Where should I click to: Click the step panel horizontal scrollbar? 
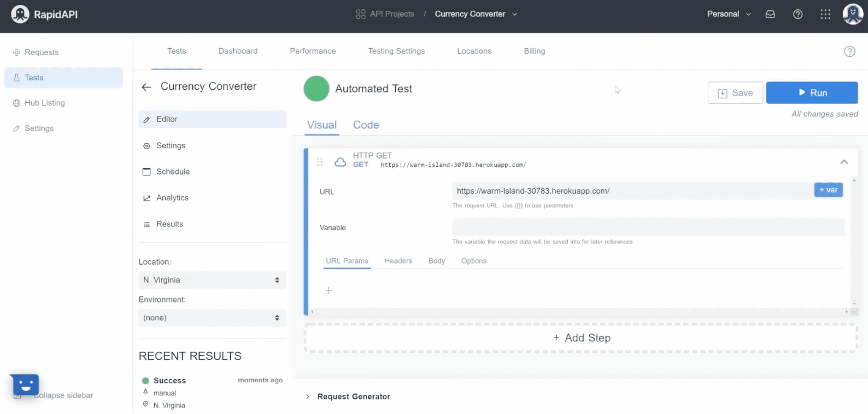click(x=579, y=312)
